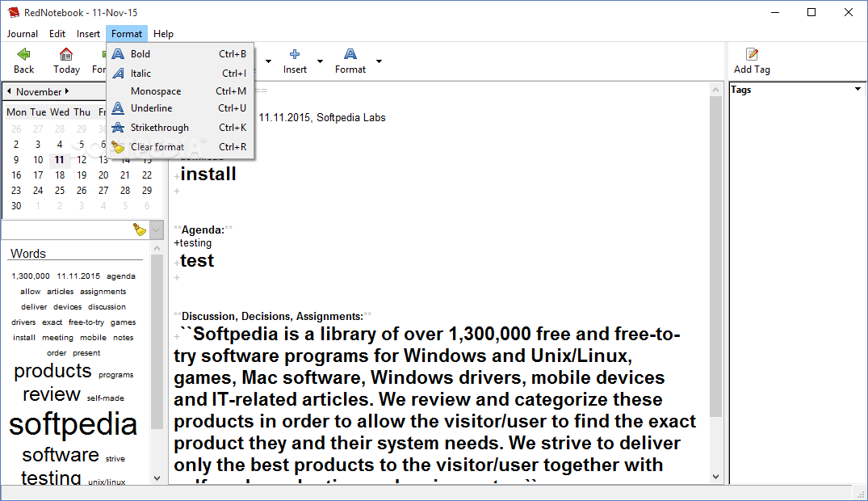Go to previous month with left arrow
Viewport: 868px width, 501px height.
(x=9, y=91)
